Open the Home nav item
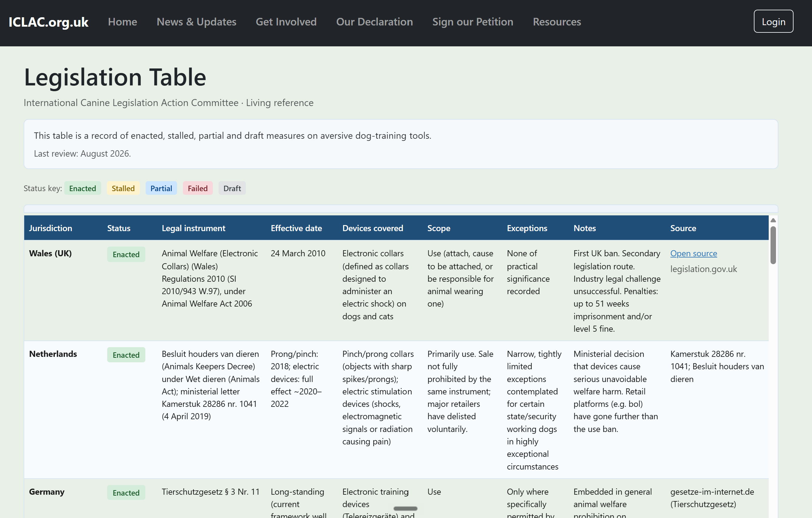This screenshot has width=812, height=518. [x=122, y=22]
